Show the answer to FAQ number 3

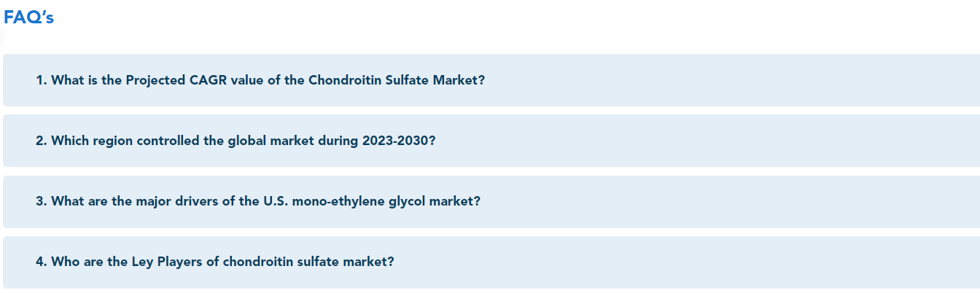coord(491,201)
